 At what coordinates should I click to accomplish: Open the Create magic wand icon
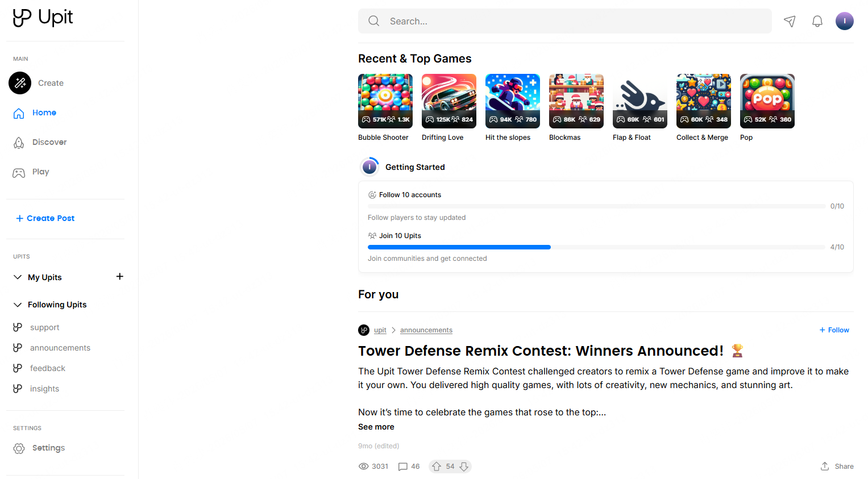point(20,83)
